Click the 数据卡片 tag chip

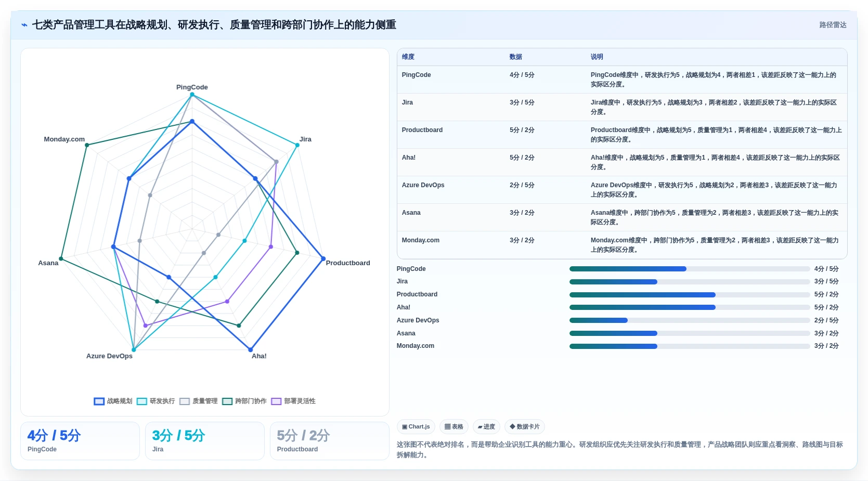pos(524,426)
